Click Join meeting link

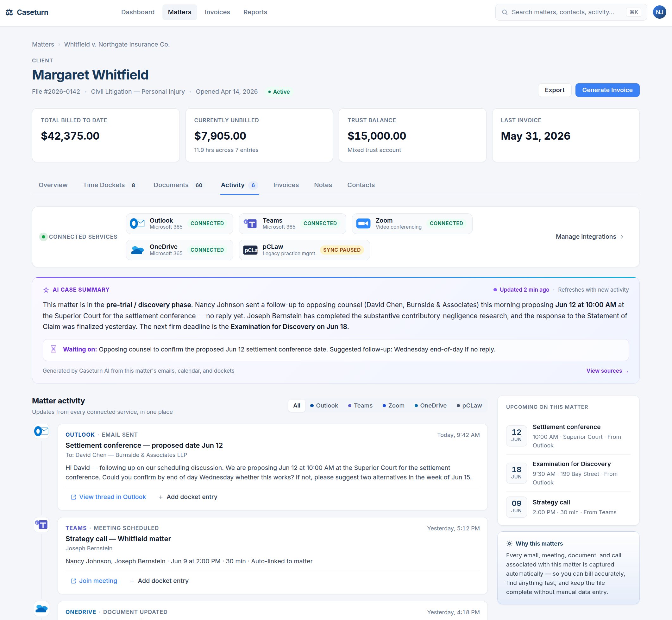pyautogui.click(x=94, y=581)
